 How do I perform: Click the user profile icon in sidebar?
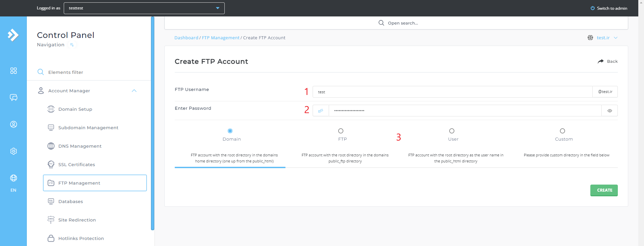[x=13, y=125]
